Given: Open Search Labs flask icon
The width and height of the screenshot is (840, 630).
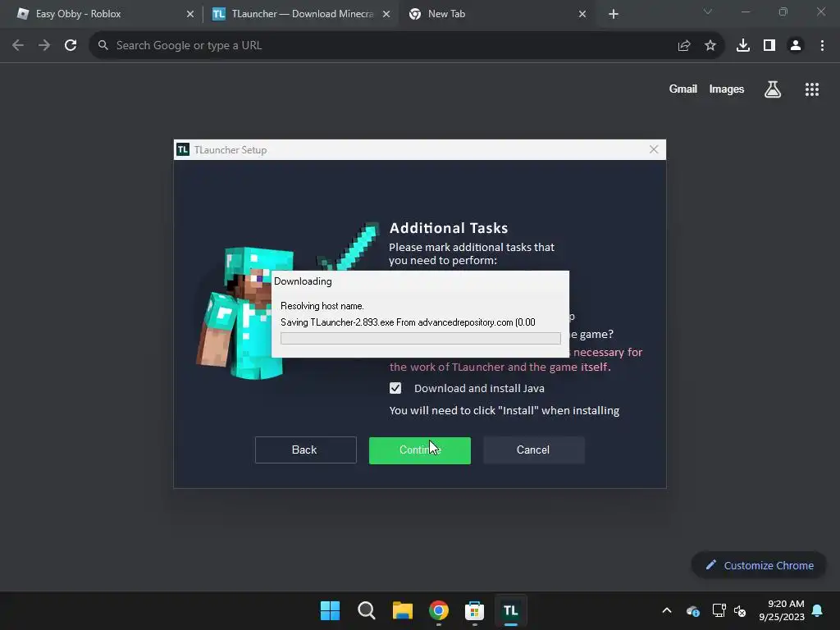Looking at the screenshot, I should click(x=773, y=89).
